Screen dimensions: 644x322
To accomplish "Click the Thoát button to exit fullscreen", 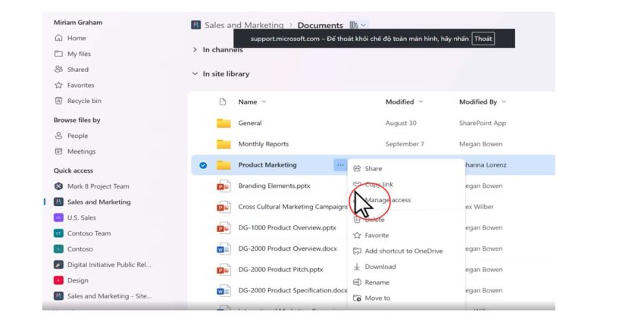I will (x=483, y=39).
